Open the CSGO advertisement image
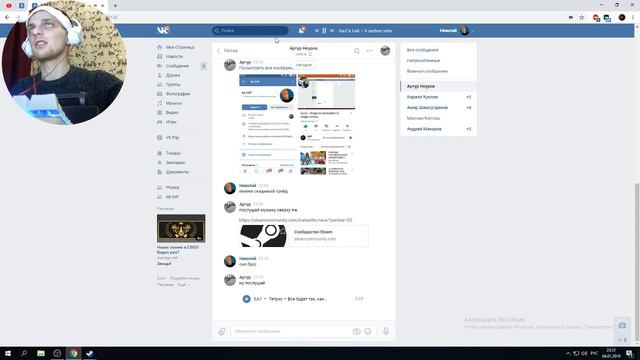640x360 pixels. pos(181,229)
